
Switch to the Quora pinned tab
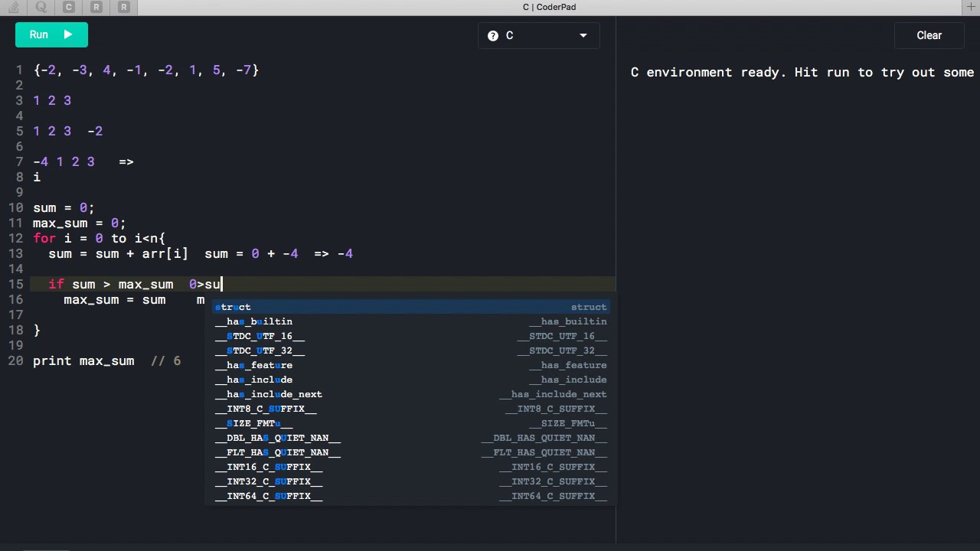point(41,7)
